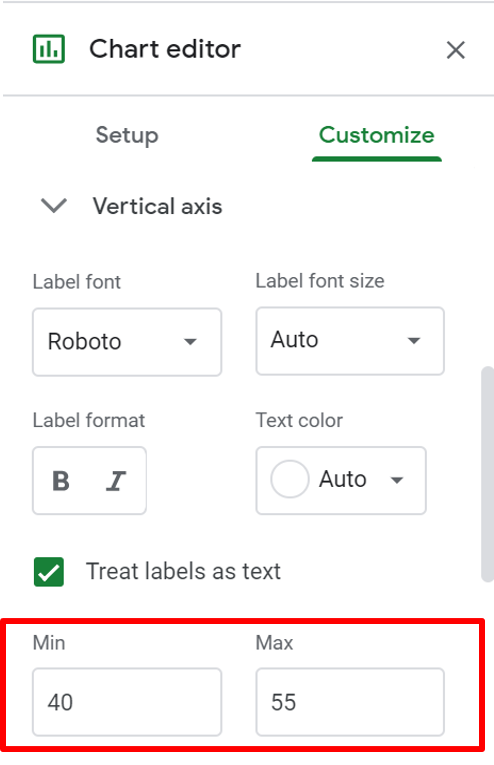Viewport: 494px width, 765px height.
Task: Click the Max field showing 55
Action: (x=350, y=702)
